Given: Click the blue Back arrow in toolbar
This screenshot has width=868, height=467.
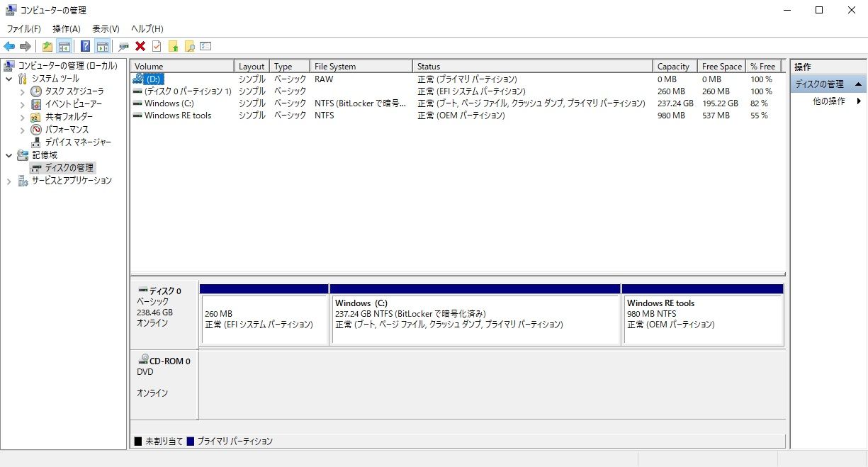Looking at the screenshot, I should [9, 47].
